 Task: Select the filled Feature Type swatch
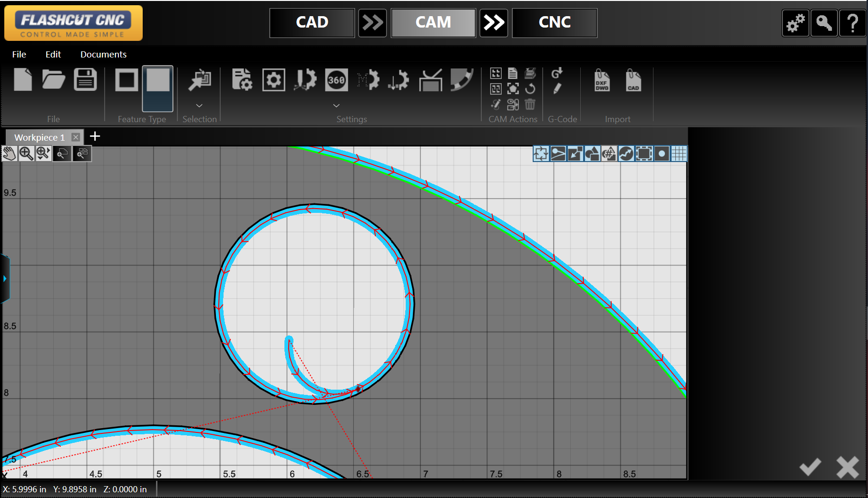[x=157, y=88]
